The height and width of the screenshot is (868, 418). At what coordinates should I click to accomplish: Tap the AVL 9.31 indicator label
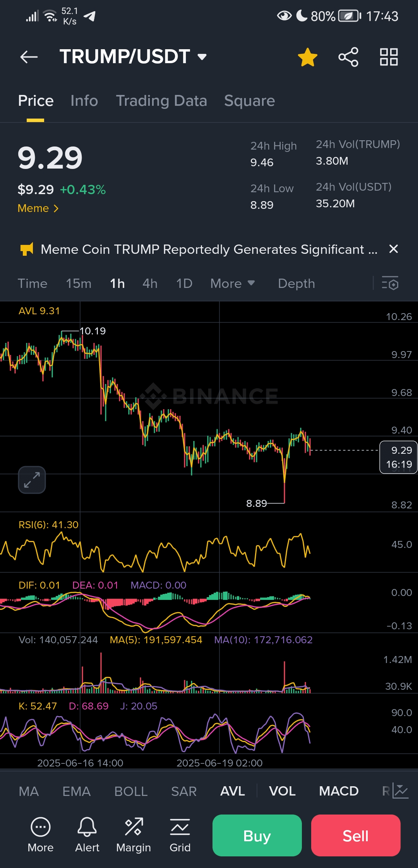point(39,311)
